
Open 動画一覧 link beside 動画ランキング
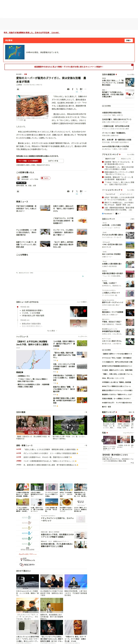(x=131, y=412)
